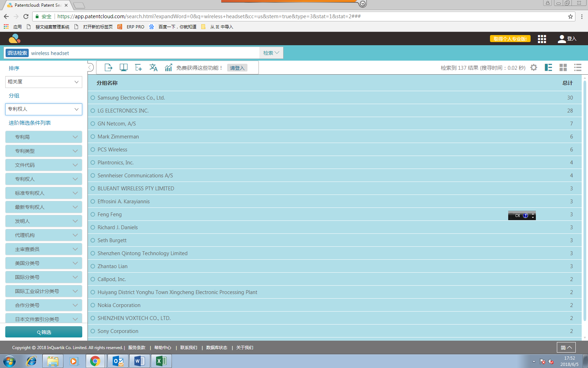Switch to list view layout icon
Viewport: 588px width, 368px height.
(x=577, y=68)
